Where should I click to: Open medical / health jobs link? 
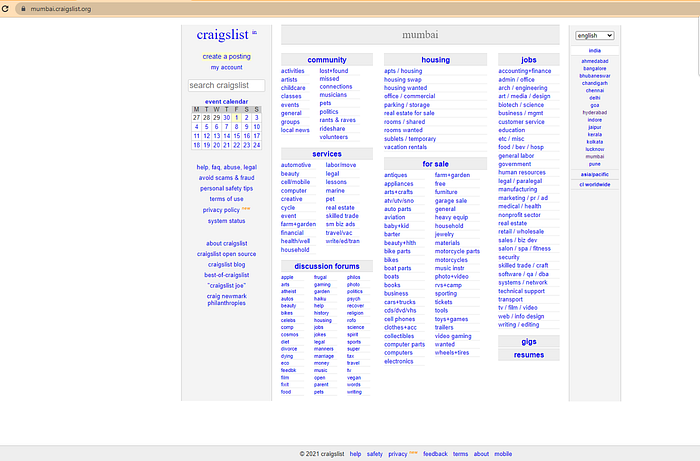tap(520, 207)
